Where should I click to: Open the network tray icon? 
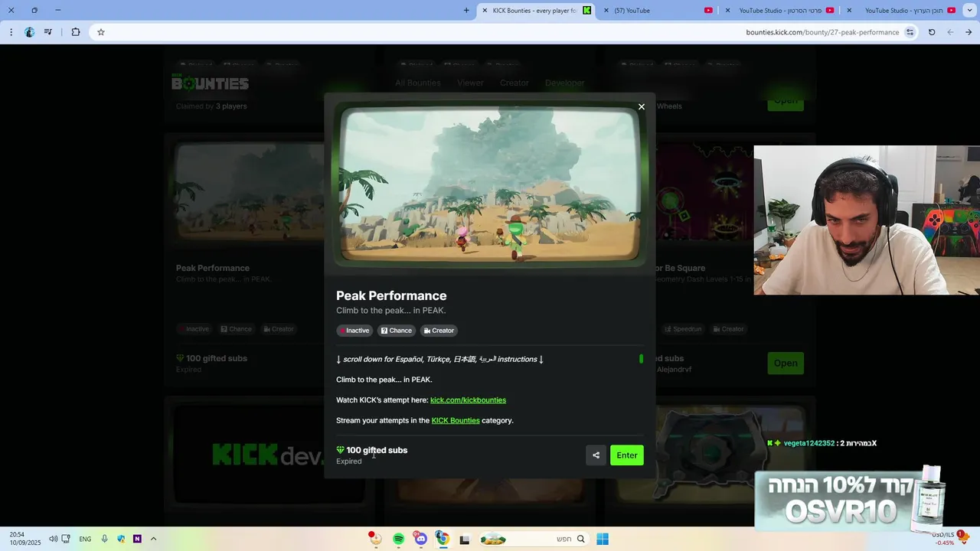(66, 539)
